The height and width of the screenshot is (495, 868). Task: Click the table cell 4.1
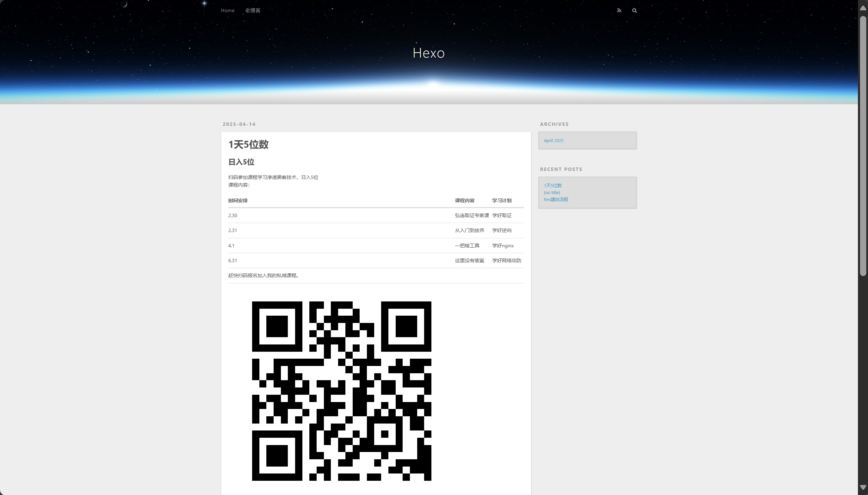pyautogui.click(x=231, y=246)
